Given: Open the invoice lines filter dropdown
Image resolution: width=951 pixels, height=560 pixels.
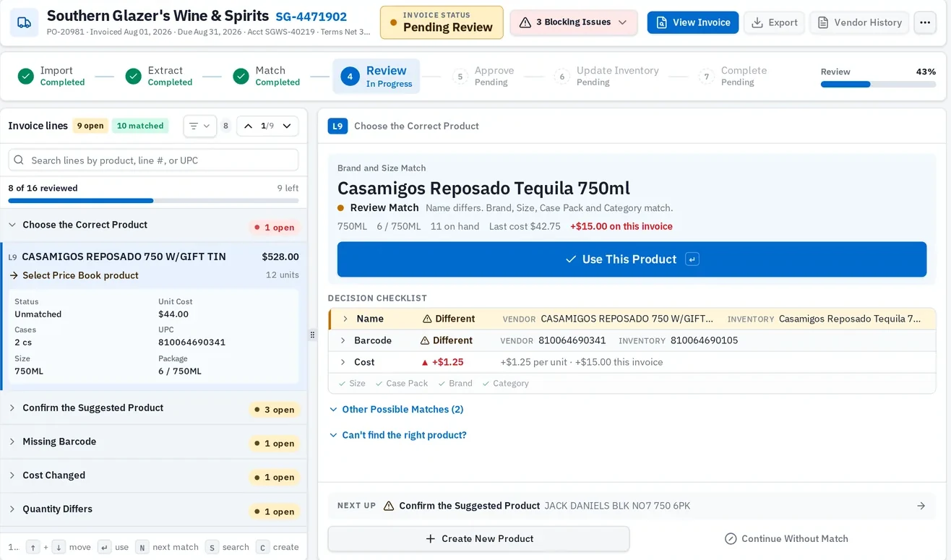Looking at the screenshot, I should tap(199, 126).
